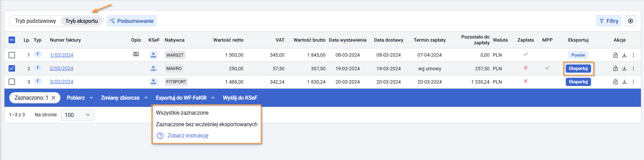Image resolution: width=644 pixels, height=160 pixels.
Task: Download invoice 2/03/2024 using the download icon
Action: 624,68
